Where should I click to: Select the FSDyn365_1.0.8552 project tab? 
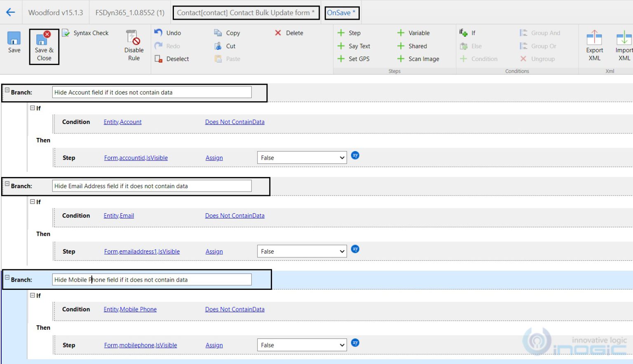pyautogui.click(x=129, y=12)
